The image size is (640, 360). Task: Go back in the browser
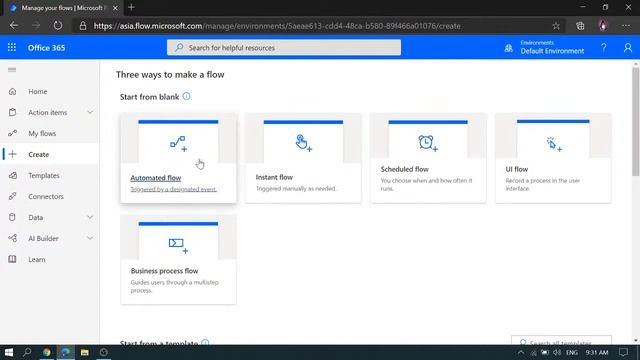[14, 26]
